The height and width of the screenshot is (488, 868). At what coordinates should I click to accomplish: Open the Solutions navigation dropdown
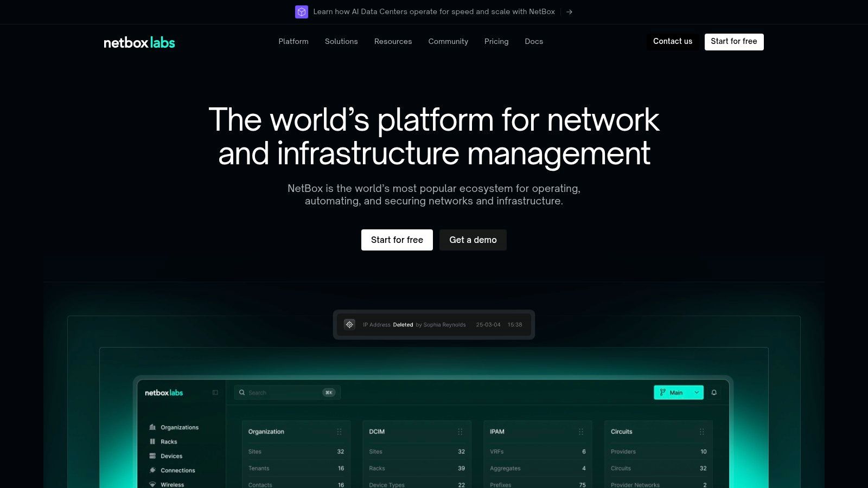tap(341, 41)
